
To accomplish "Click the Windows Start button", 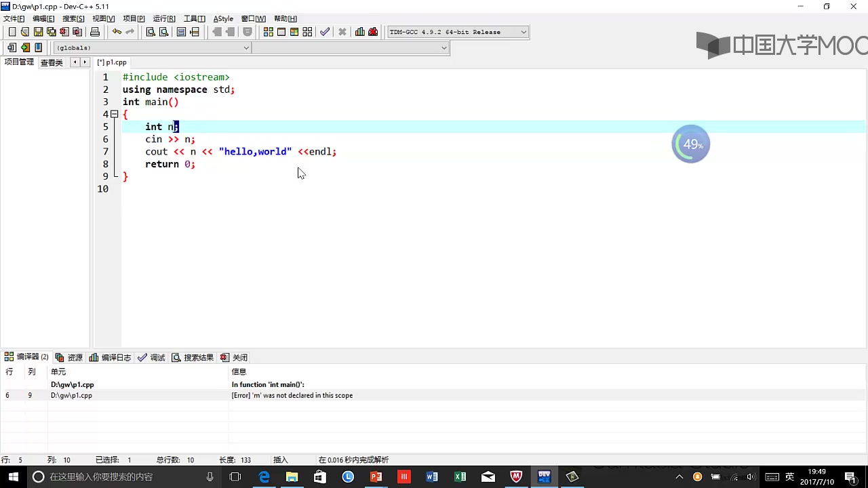I will (13, 476).
